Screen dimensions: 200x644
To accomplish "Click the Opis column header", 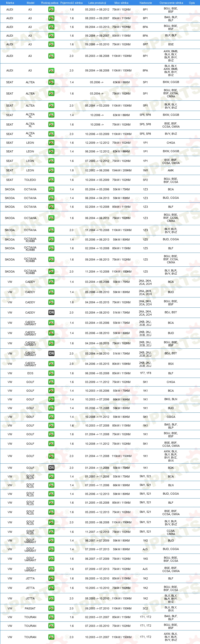I will [x=192, y=3].
